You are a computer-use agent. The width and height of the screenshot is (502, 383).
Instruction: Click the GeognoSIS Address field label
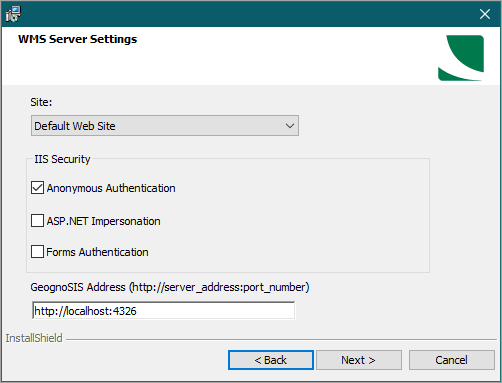coord(170,287)
